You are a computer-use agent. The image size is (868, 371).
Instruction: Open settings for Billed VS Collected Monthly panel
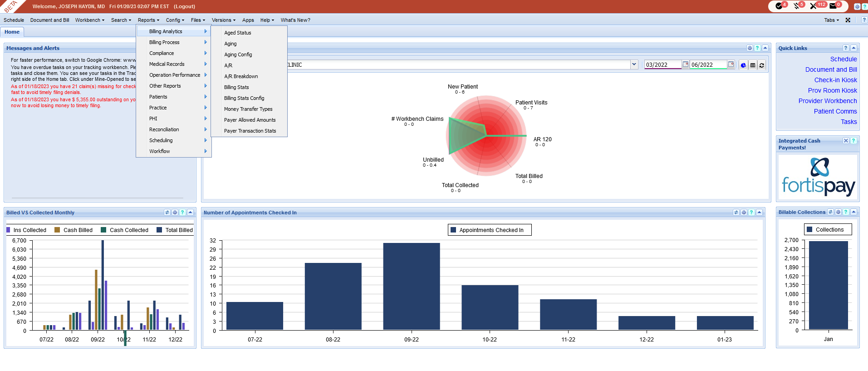[175, 213]
